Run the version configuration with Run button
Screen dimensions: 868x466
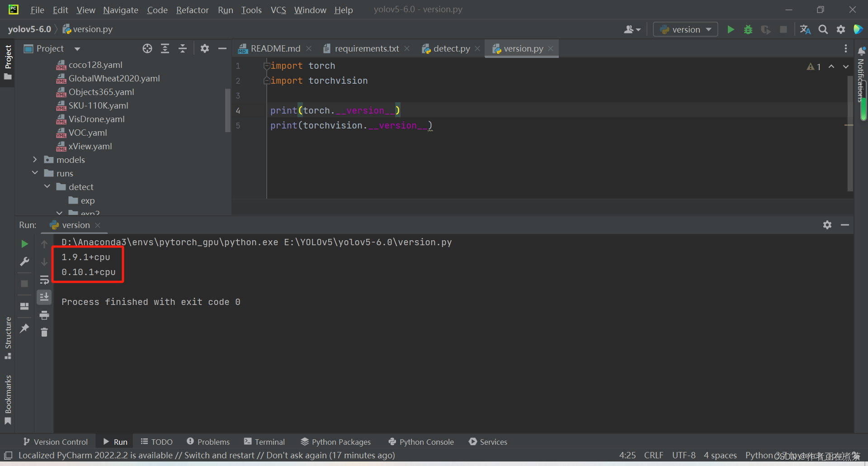click(x=731, y=29)
